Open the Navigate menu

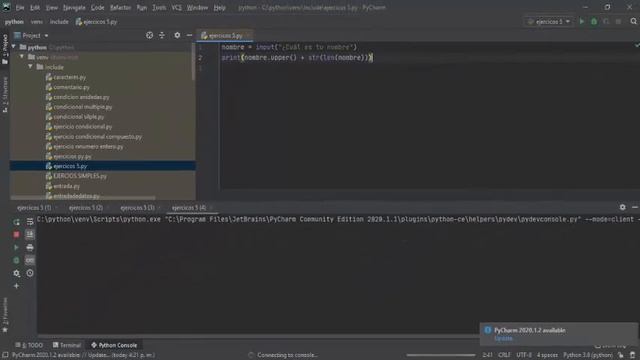coord(74,7)
